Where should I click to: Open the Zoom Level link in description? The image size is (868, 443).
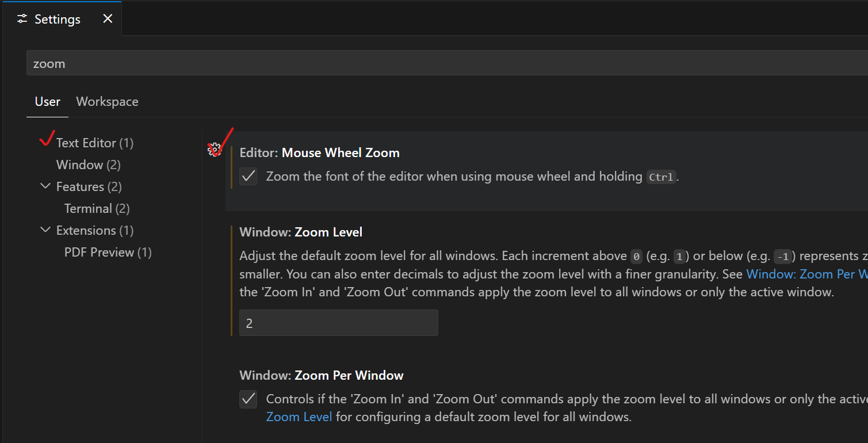click(299, 417)
